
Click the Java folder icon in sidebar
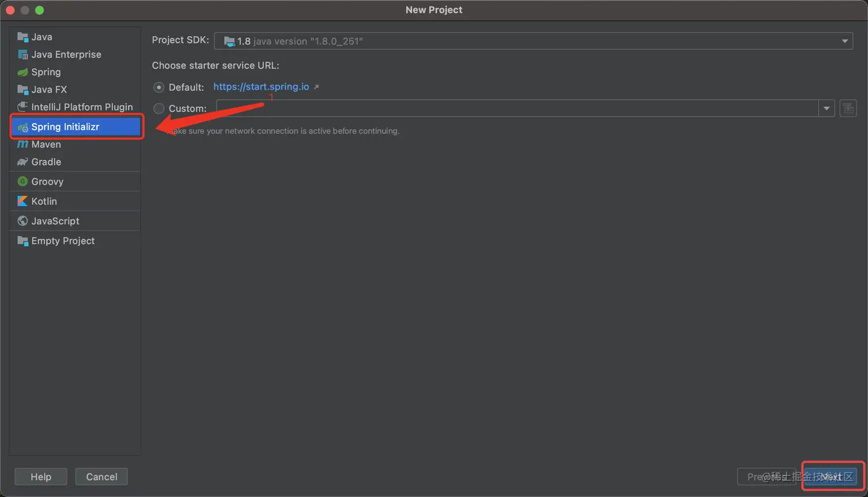coord(22,37)
